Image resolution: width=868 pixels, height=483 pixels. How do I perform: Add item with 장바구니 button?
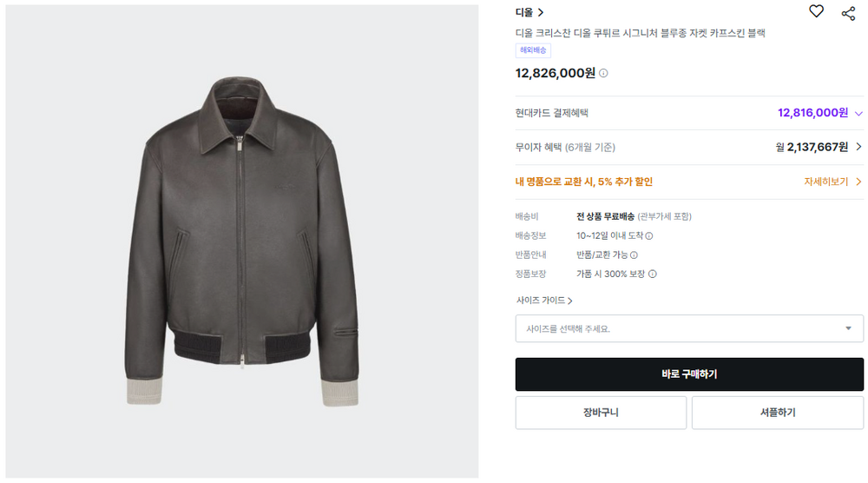pos(601,413)
